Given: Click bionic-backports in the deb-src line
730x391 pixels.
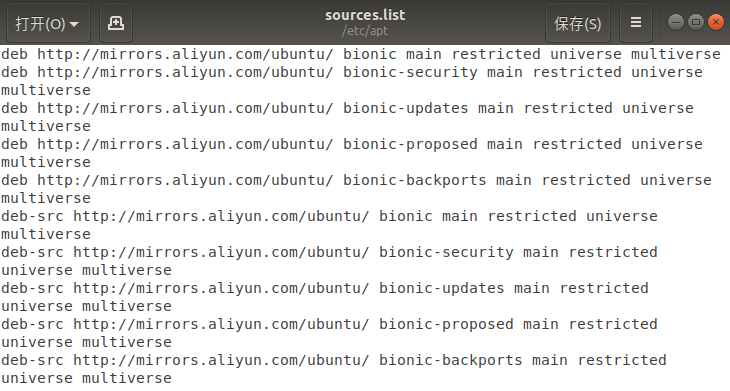Looking at the screenshot, I should 450,360.
